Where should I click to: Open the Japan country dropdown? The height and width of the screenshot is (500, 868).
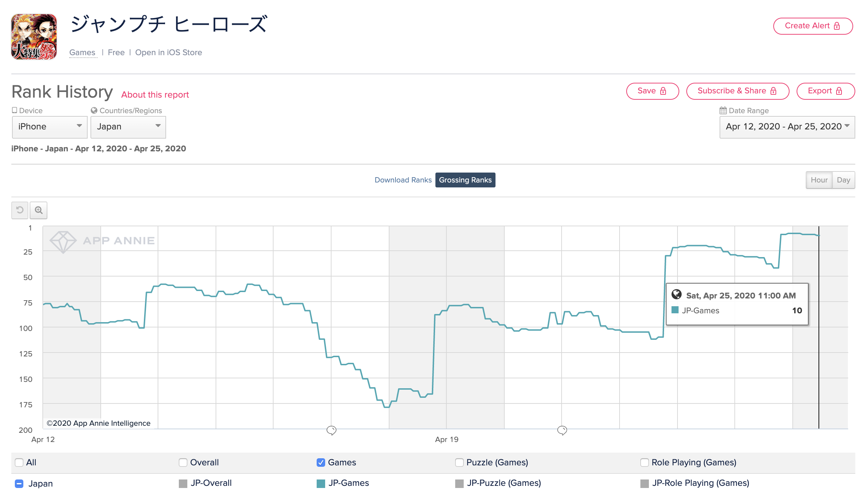(128, 127)
